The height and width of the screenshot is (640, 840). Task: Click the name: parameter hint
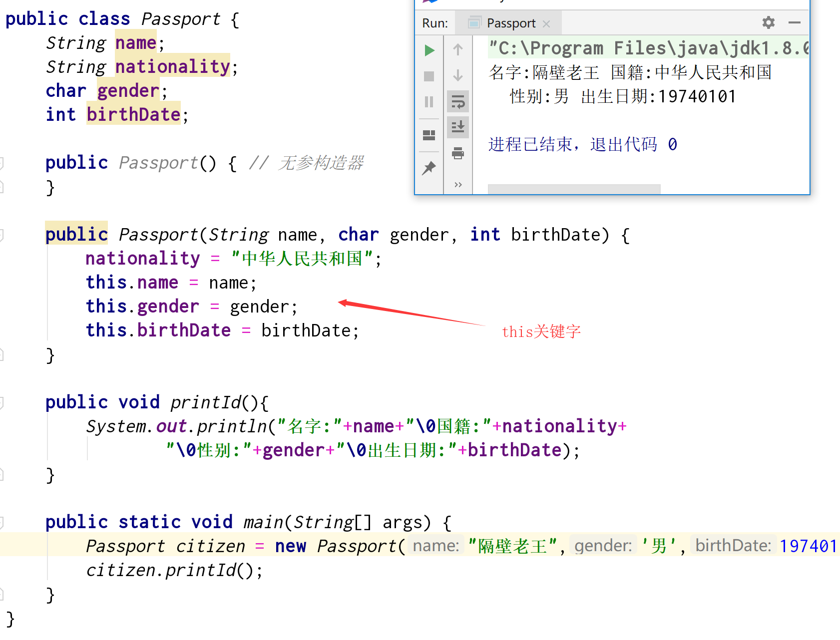(x=436, y=546)
